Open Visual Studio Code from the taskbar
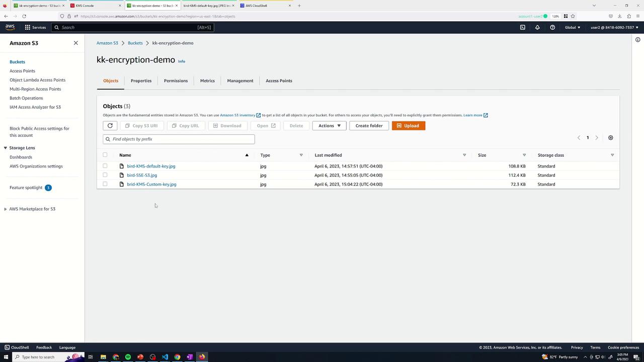Viewport: 644px width, 362px height. (165, 357)
